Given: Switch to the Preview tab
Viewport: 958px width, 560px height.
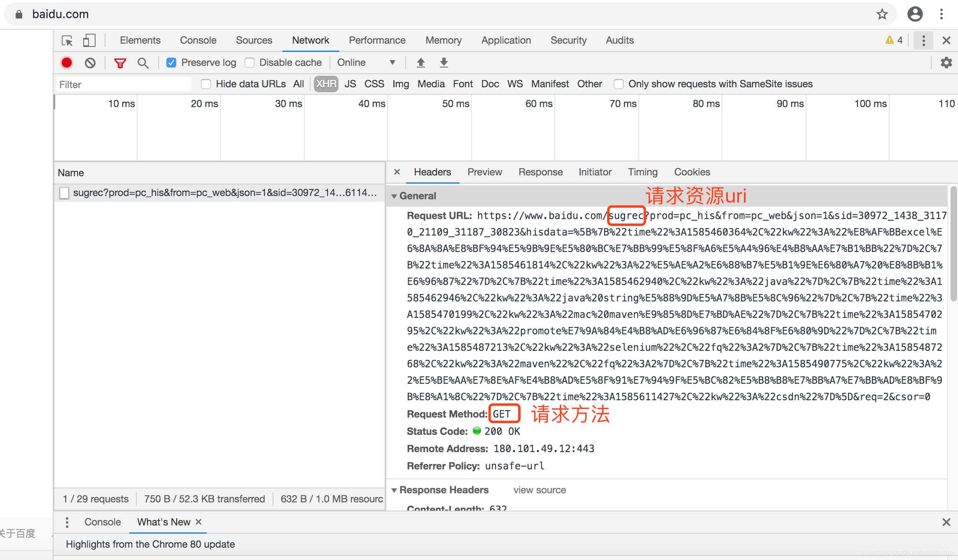Looking at the screenshot, I should pyautogui.click(x=485, y=172).
